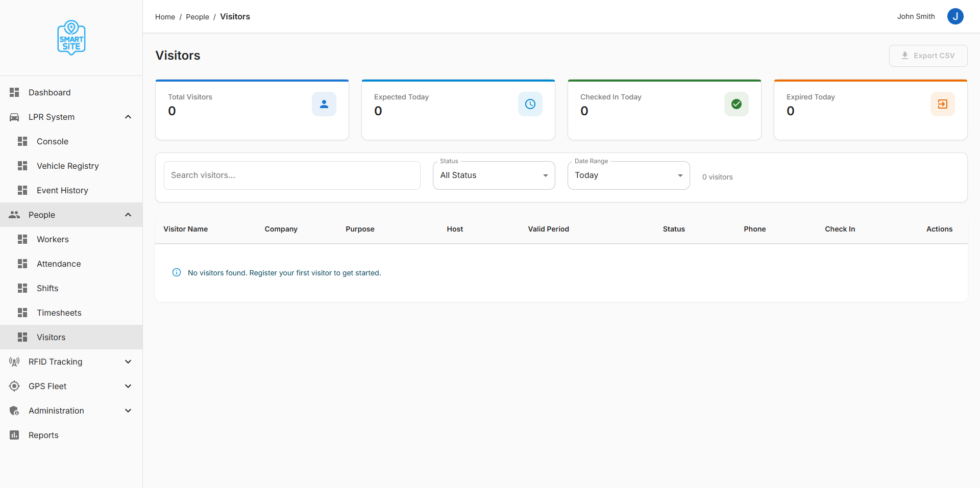
Task: Focus the Search visitors input field
Action: click(292, 175)
